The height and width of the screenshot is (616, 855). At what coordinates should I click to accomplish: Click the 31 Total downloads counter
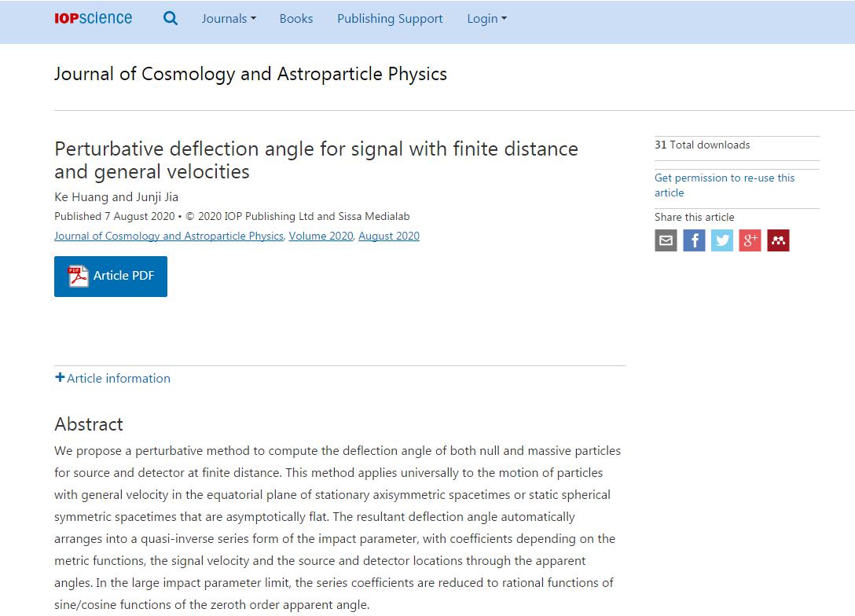(x=702, y=145)
